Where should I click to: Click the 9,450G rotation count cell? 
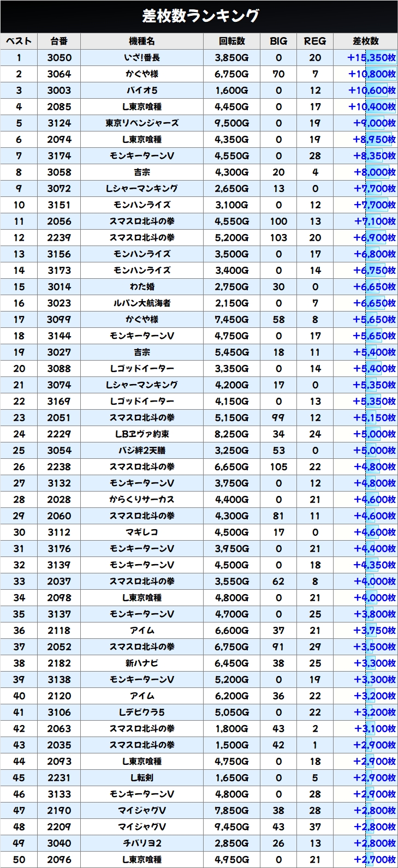click(232, 827)
